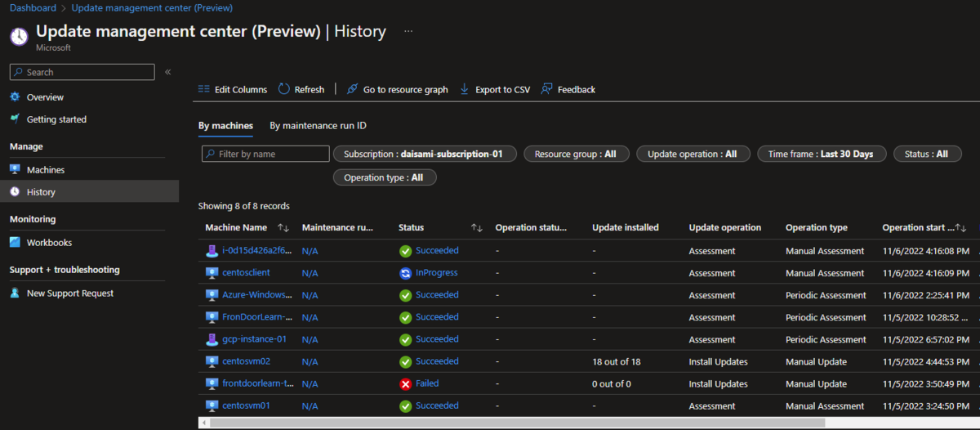Click the Machines icon in sidebar
Image resolution: width=980 pixels, height=430 pixels.
coord(15,170)
